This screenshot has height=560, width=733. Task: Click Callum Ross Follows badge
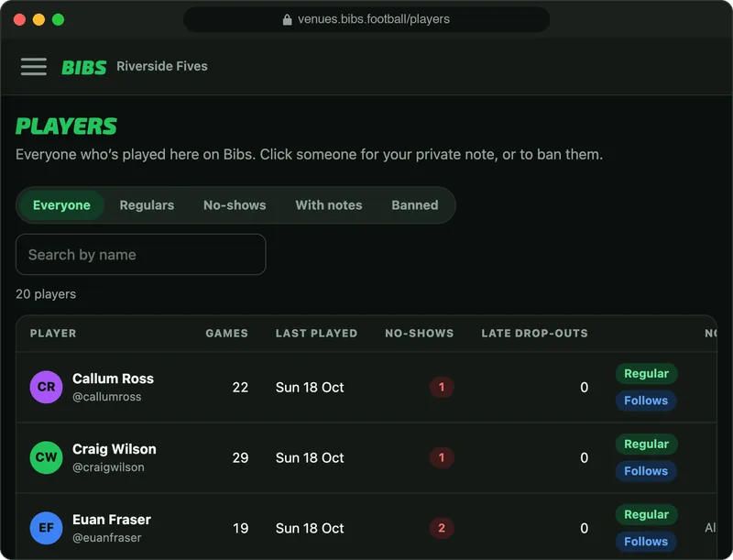(646, 401)
